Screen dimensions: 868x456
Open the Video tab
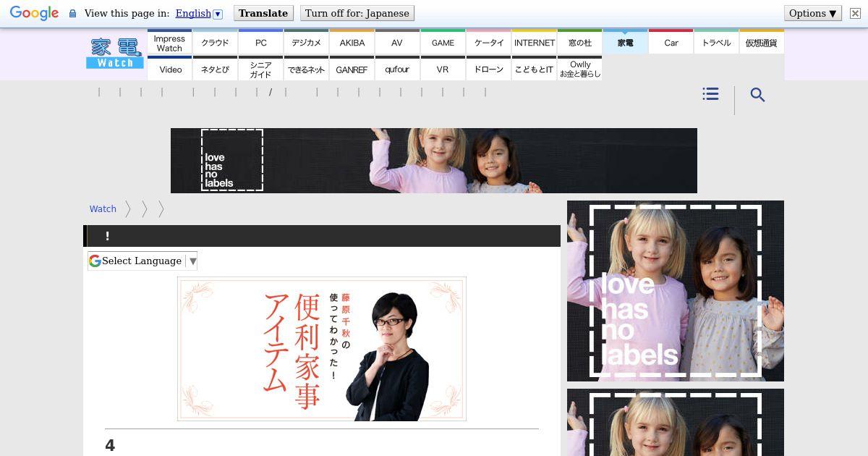pyautogui.click(x=169, y=69)
